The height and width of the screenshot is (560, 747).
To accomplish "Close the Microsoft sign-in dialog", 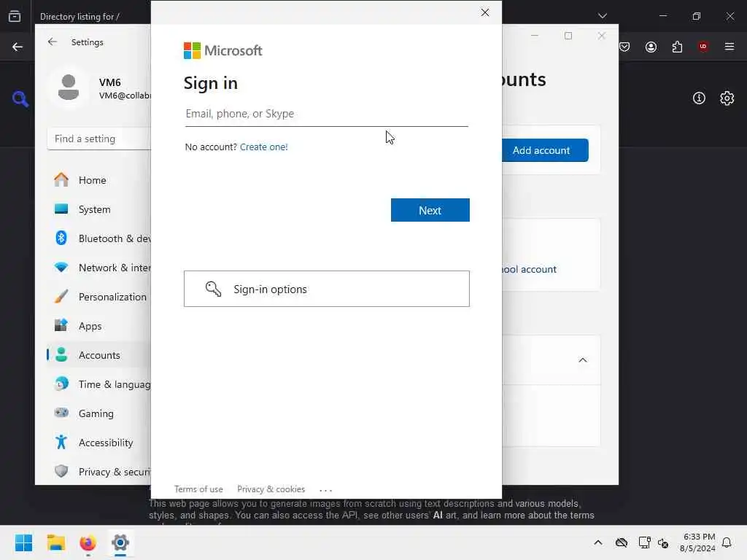I will [x=484, y=12].
